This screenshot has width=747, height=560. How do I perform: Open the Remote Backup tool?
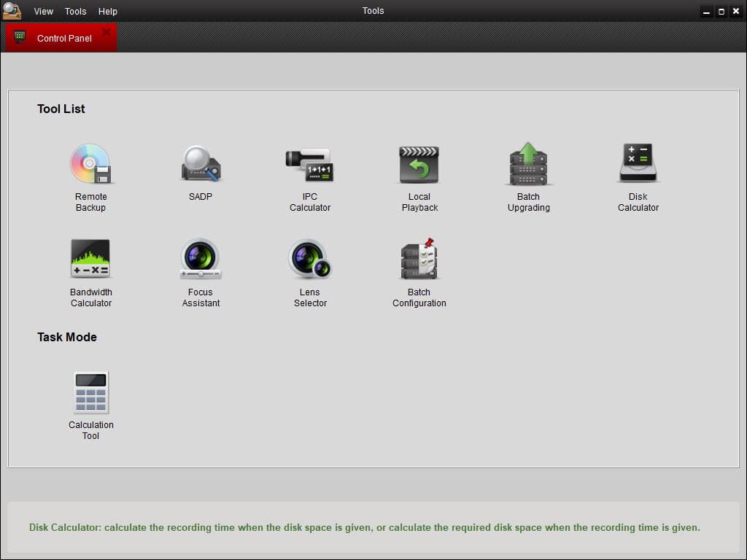[x=90, y=163]
